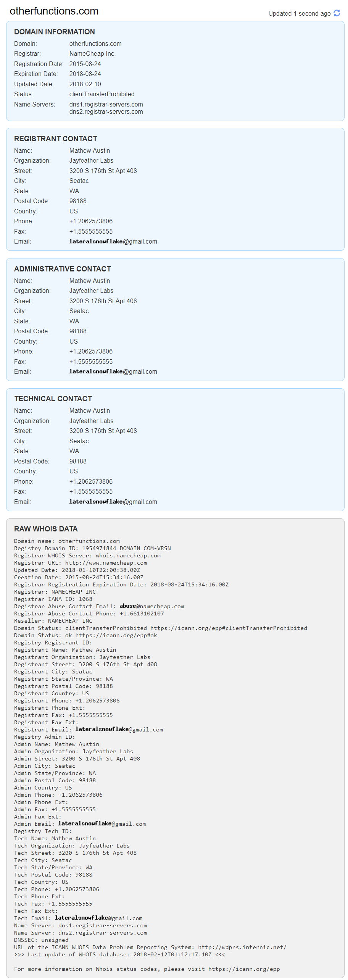Click raw line 'Registry Domain ID: 1954971844_DOMAIN_COM-VRSN'
This screenshot has width=348, height=980.
tap(92, 549)
